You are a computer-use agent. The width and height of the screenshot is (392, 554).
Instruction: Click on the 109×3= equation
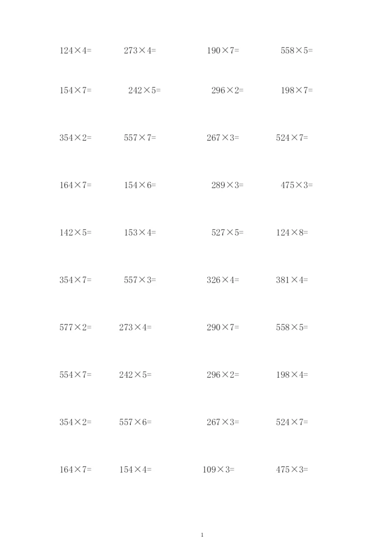219,469
